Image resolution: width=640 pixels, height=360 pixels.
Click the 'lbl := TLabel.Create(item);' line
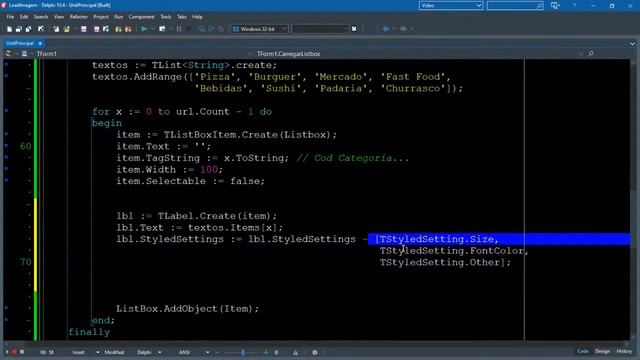point(196,216)
